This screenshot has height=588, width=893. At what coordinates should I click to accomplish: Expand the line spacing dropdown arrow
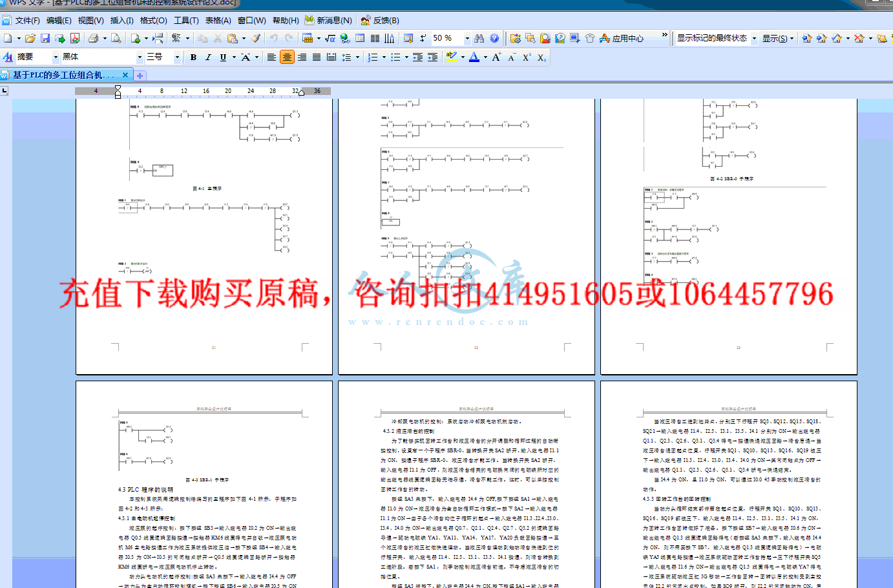click(x=357, y=58)
